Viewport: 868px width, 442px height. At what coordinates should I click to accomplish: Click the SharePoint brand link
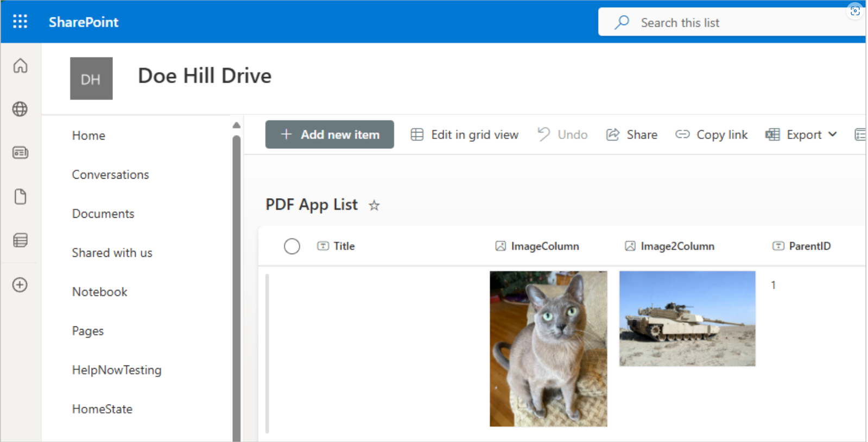[x=84, y=22]
